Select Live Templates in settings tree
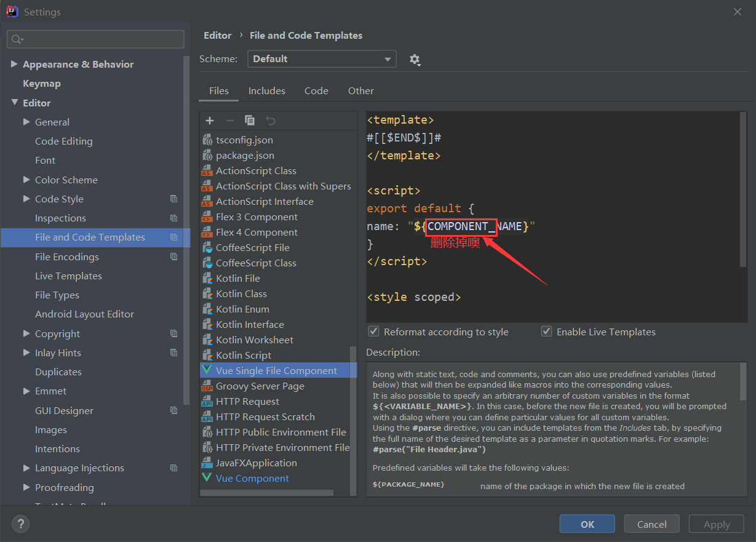Viewport: 756px width, 542px height. click(68, 276)
